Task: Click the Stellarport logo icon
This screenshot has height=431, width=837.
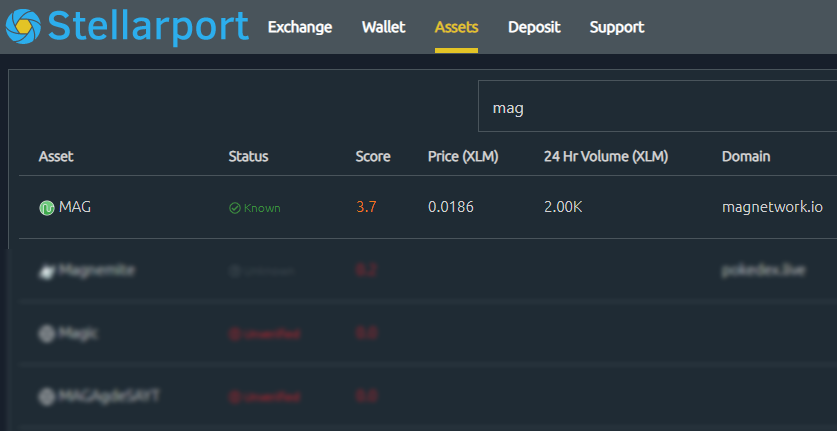Action: pos(23,26)
